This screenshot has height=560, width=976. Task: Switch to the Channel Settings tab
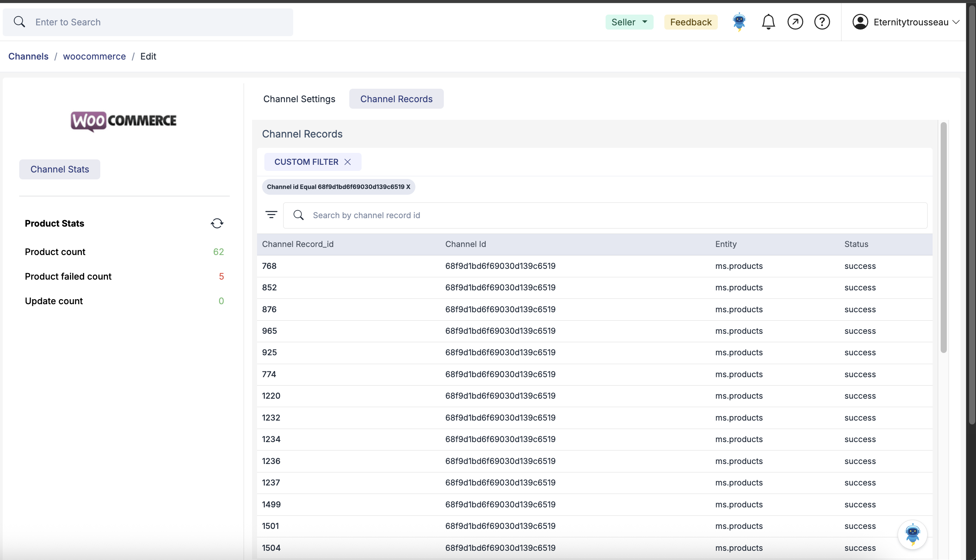(299, 99)
